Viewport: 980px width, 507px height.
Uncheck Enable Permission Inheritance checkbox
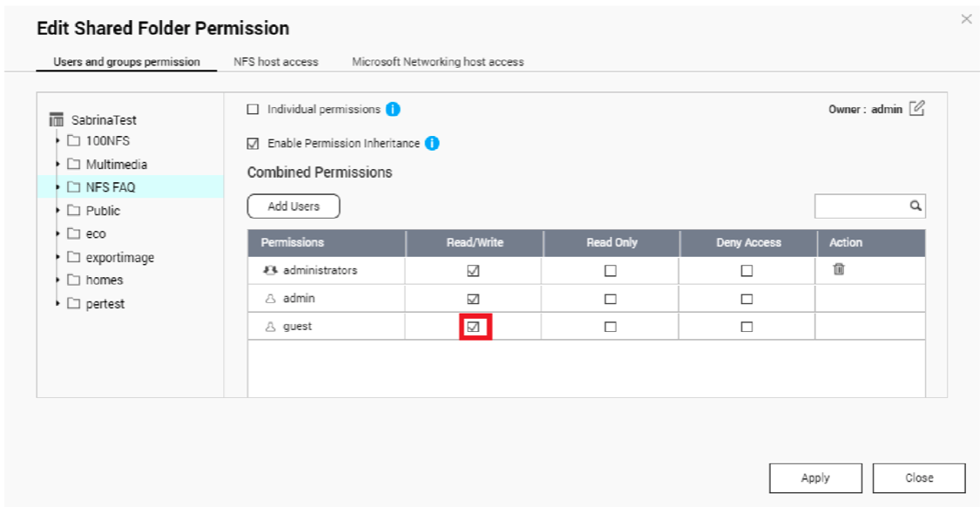253,144
